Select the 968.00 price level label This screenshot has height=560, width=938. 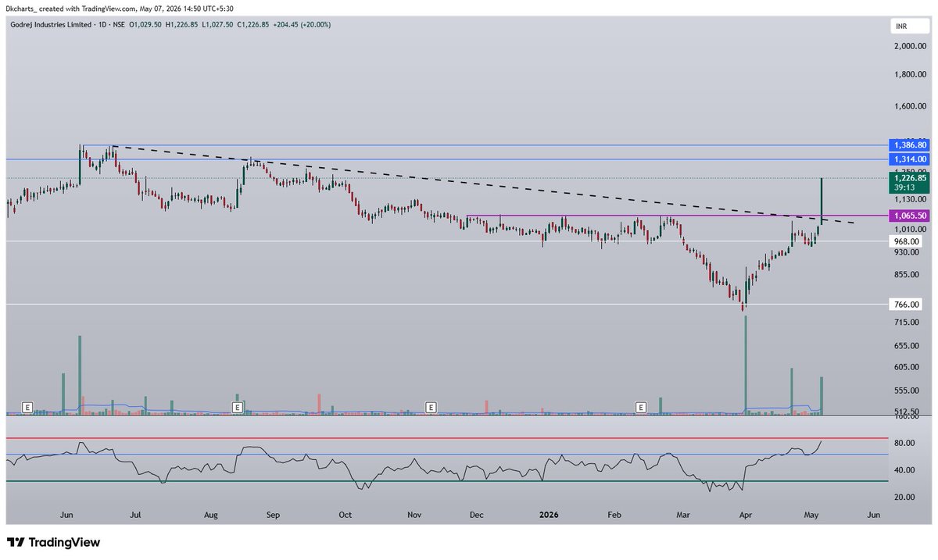(x=907, y=242)
